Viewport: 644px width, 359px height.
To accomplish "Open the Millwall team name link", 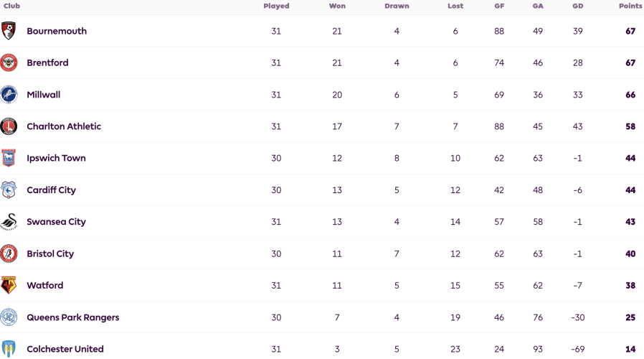I will point(44,95).
